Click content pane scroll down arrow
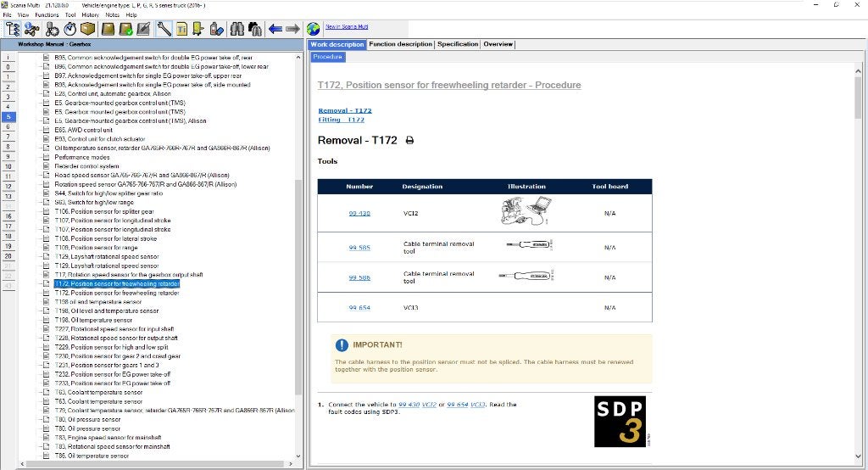 pyautogui.click(x=858, y=456)
